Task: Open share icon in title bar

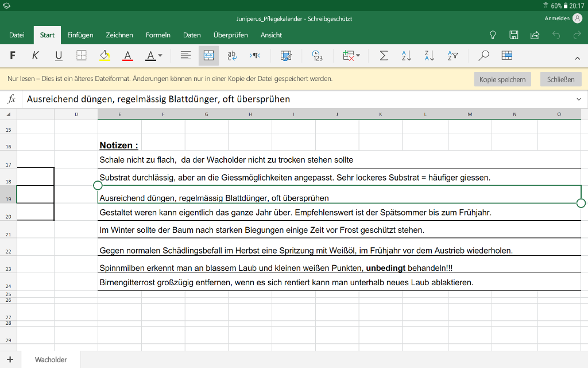Action: coord(535,35)
